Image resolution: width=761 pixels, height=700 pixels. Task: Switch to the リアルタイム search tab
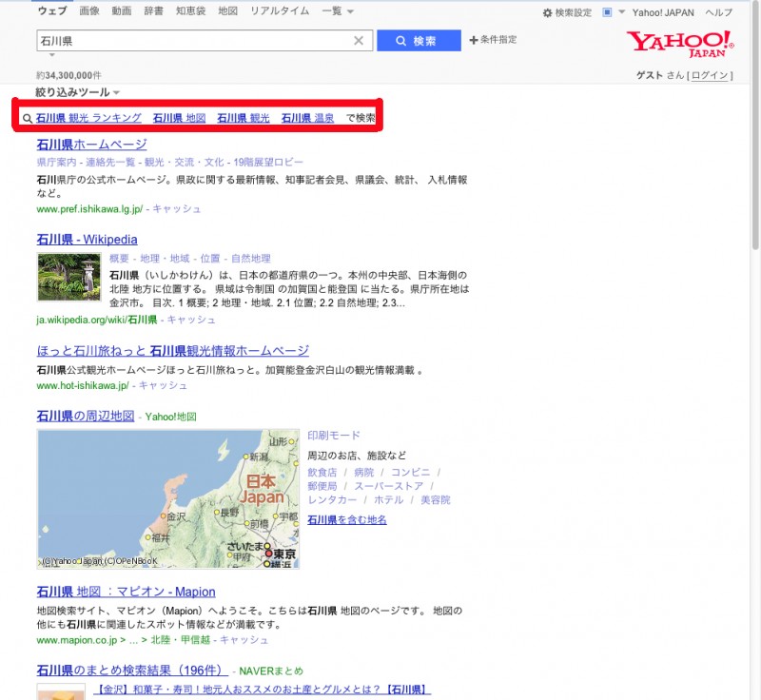[x=279, y=11]
